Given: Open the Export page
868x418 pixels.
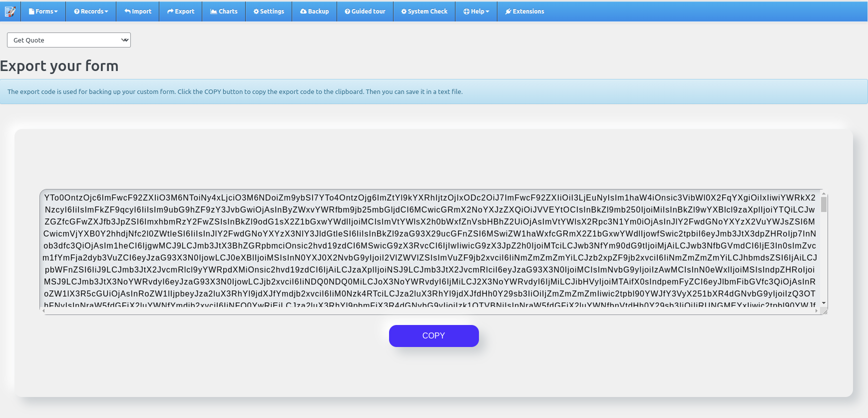Looking at the screenshot, I should [x=181, y=11].
